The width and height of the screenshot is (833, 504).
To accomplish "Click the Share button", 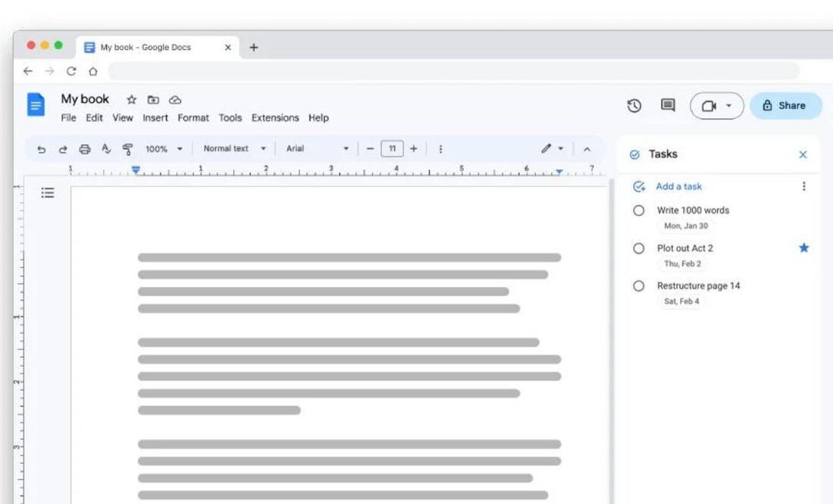I will (785, 106).
